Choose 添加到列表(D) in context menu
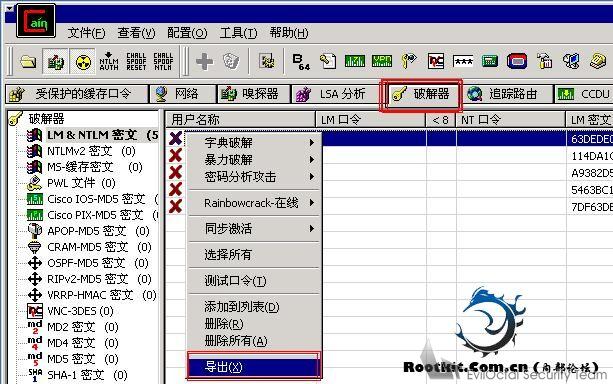The image size is (613, 384). point(255,307)
